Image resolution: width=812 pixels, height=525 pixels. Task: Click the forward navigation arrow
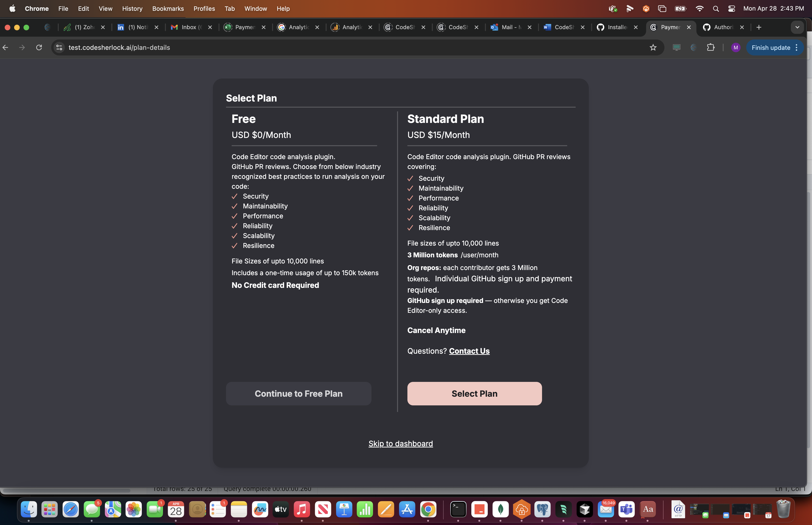click(x=22, y=47)
